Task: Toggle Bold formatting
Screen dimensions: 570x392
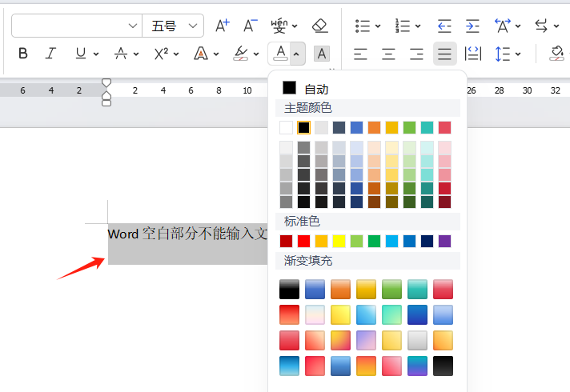Action: pos(23,54)
